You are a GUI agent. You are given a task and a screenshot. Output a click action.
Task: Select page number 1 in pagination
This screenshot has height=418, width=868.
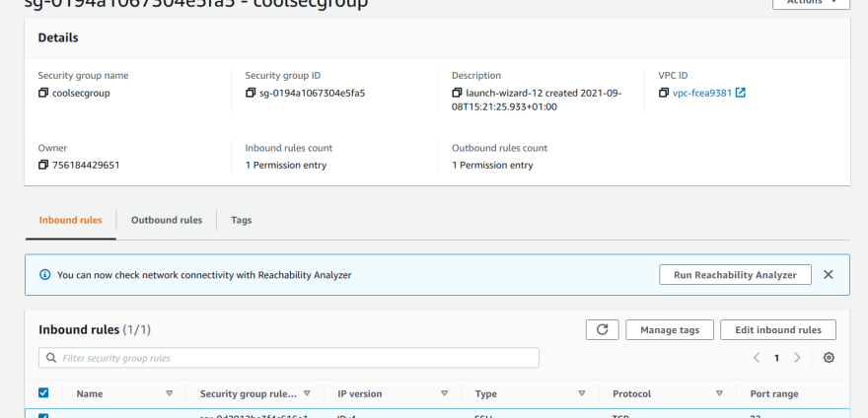(776, 358)
